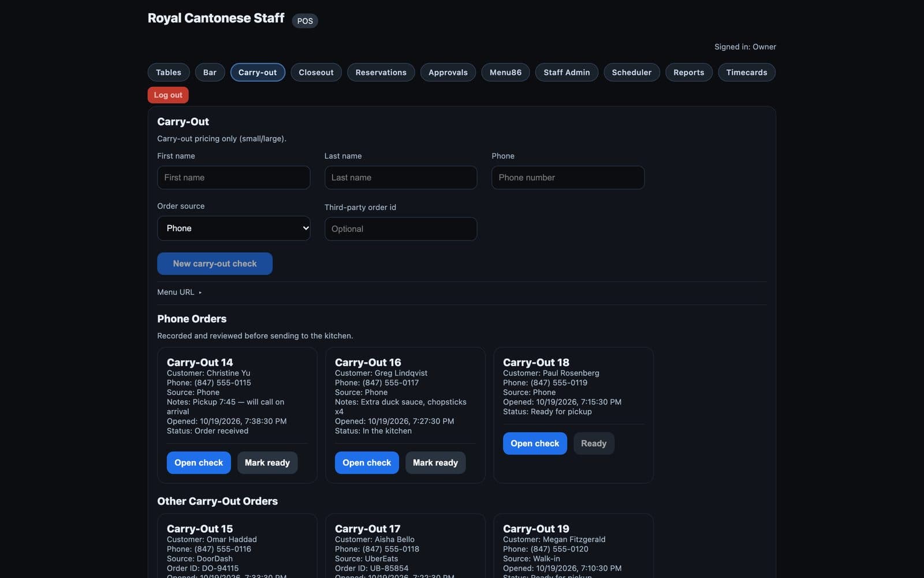The height and width of the screenshot is (578, 924).
Task: Click the Carry-Out 19 card heading
Action: [x=536, y=528]
